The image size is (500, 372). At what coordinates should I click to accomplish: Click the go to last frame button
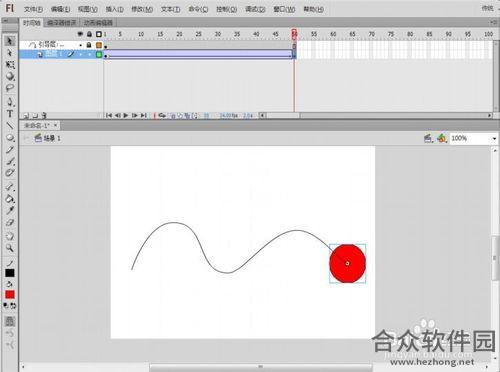pos(144,115)
